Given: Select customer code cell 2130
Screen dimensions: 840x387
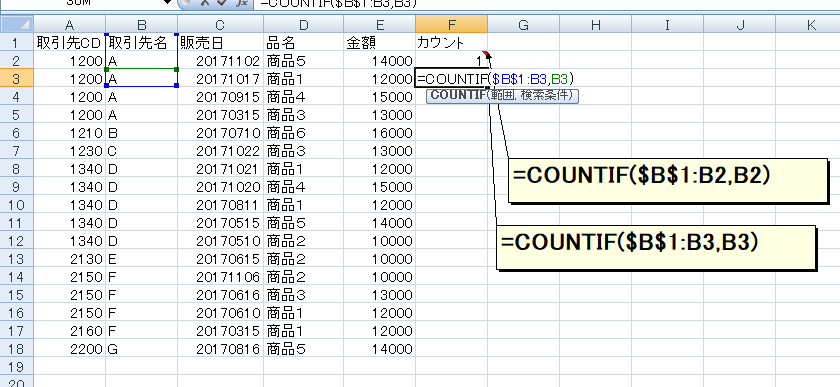Looking at the screenshot, I should pyautogui.click(x=70, y=259).
